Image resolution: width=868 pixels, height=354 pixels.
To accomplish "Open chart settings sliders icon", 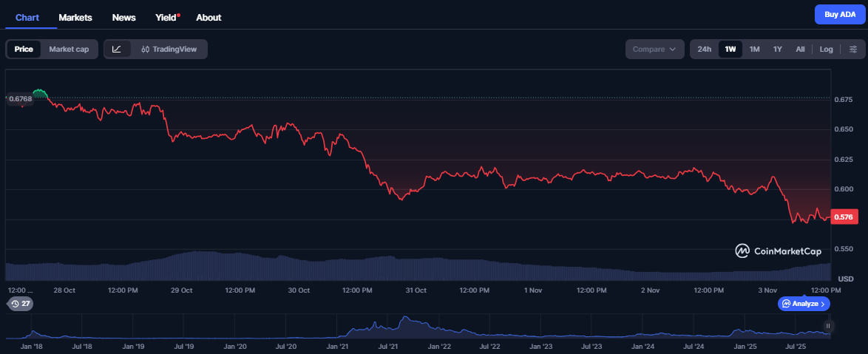I will pos(852,50).
